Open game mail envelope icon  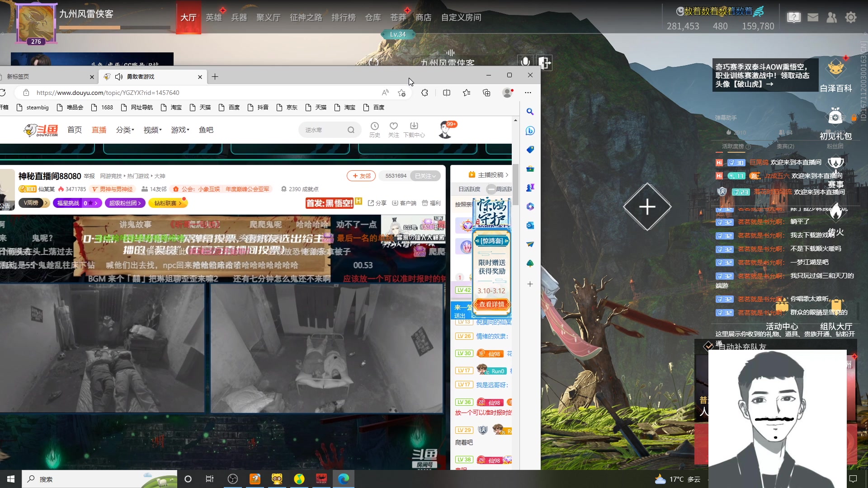pos(813,18)
